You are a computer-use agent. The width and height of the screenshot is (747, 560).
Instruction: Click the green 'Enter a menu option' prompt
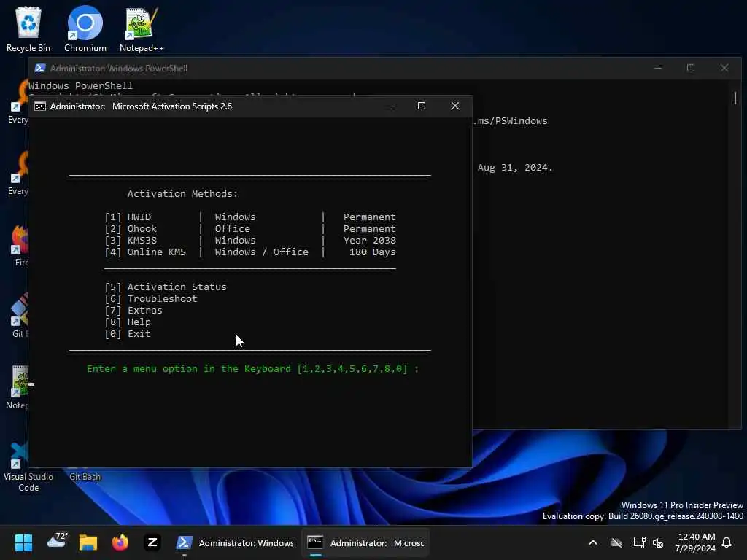click(x=252, y=368)
